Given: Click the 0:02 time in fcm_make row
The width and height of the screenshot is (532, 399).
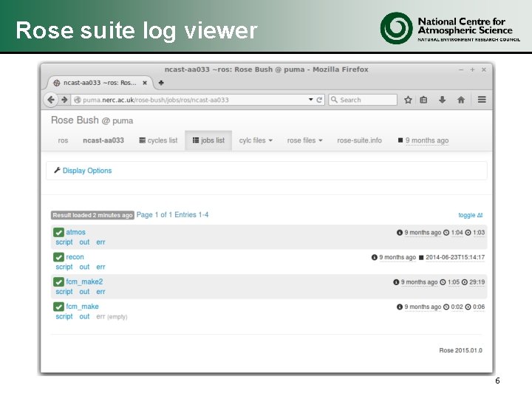Looking at the screenshot, I should (457, 307).
